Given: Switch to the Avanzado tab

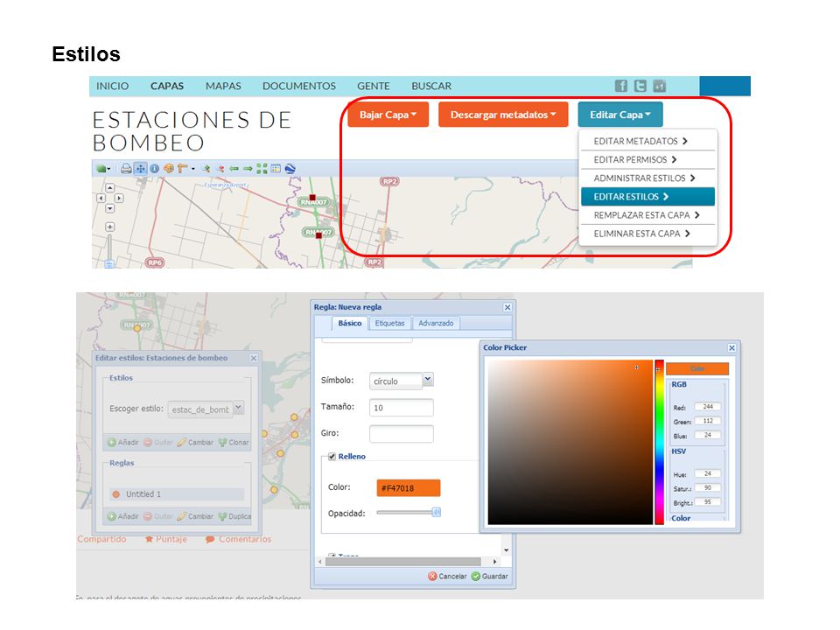Looking at the screenshot, I should pyautogui.click(x=436, y=323).
